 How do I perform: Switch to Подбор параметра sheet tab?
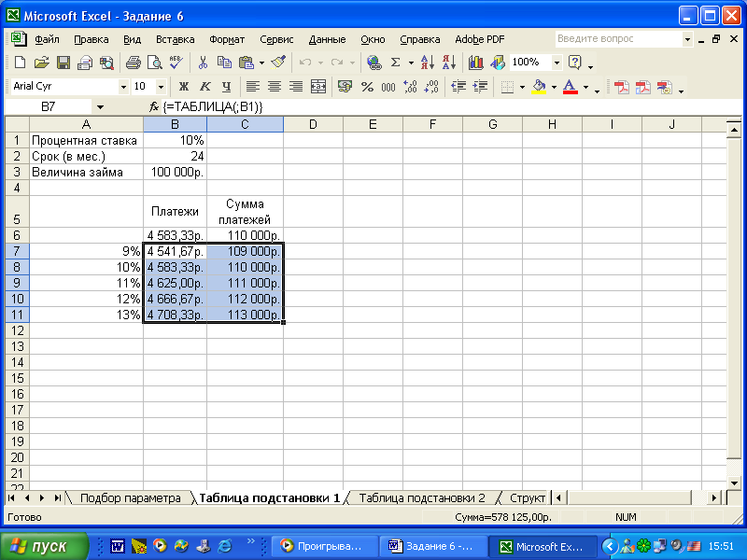tap(130, 498)
